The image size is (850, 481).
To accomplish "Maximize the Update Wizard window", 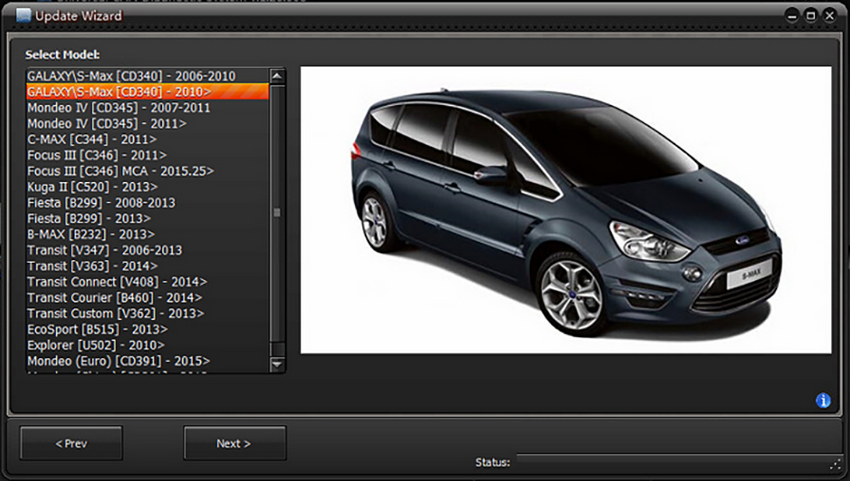I will 811,16.
